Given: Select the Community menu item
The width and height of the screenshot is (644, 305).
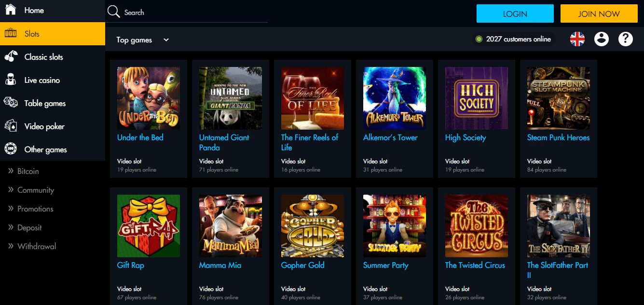Looking at the screenshot, I should pos(35,190).
